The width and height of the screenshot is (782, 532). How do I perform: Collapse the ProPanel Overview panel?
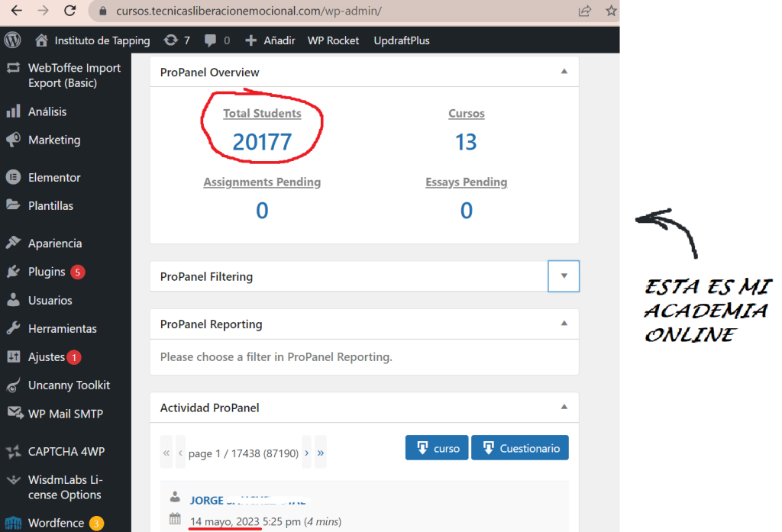click(564, 72)
